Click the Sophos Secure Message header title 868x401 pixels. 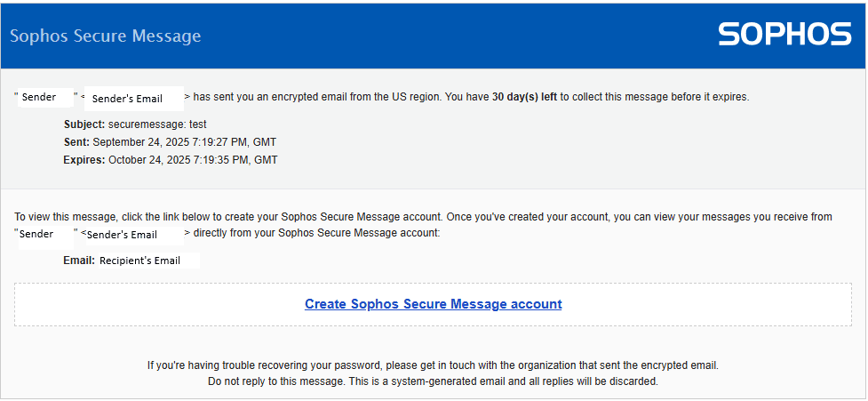pyautogui.click(x=105, y=36)
